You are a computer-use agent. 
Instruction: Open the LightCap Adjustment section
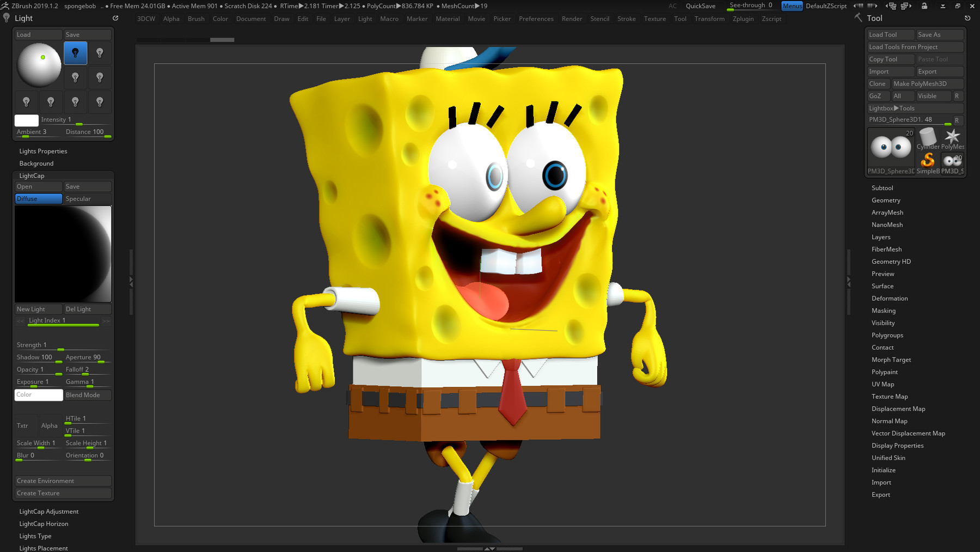pos(48,511)
